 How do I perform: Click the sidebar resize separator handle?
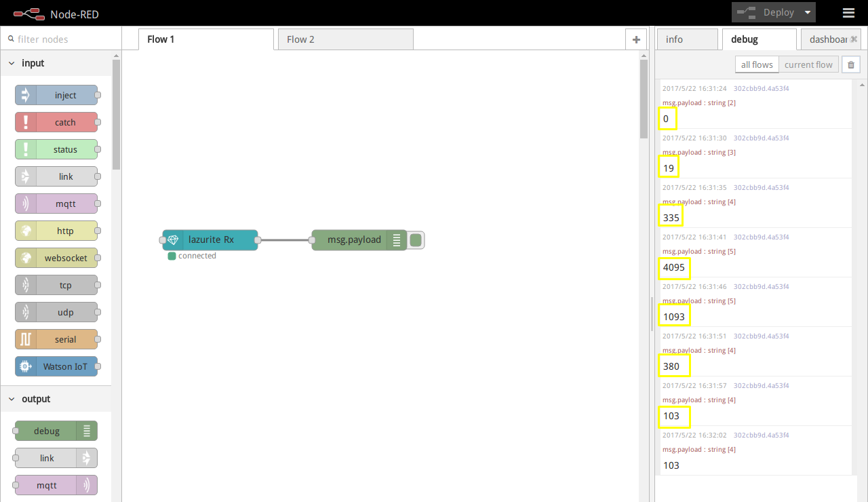(652, 313)
